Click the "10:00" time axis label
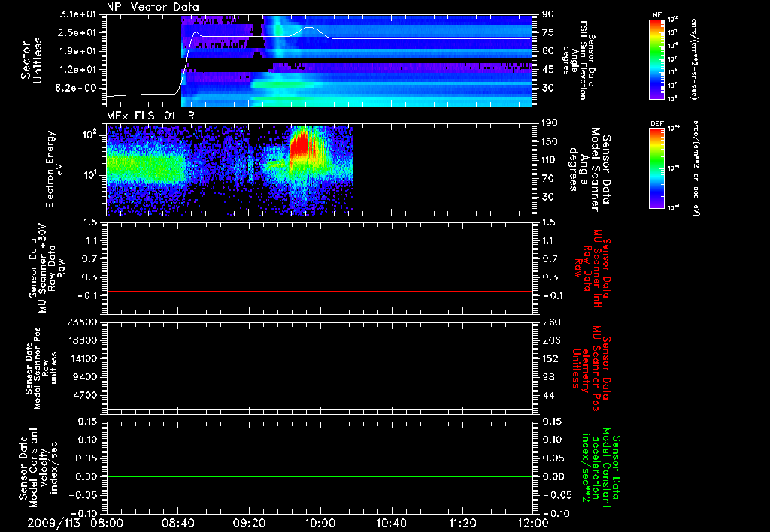Image resolution: width=770 pixels, height=532 pixels. (x=320, y=523)
